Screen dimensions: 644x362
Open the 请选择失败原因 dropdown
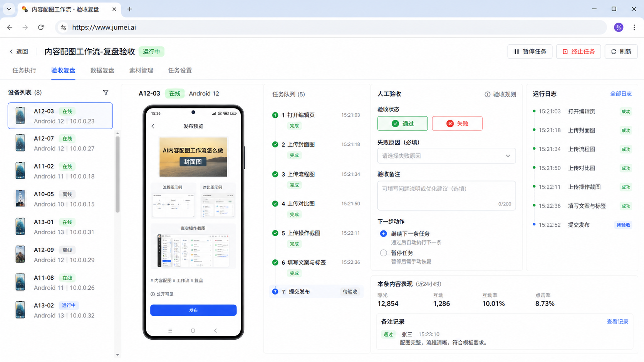(x=446, y=156)
